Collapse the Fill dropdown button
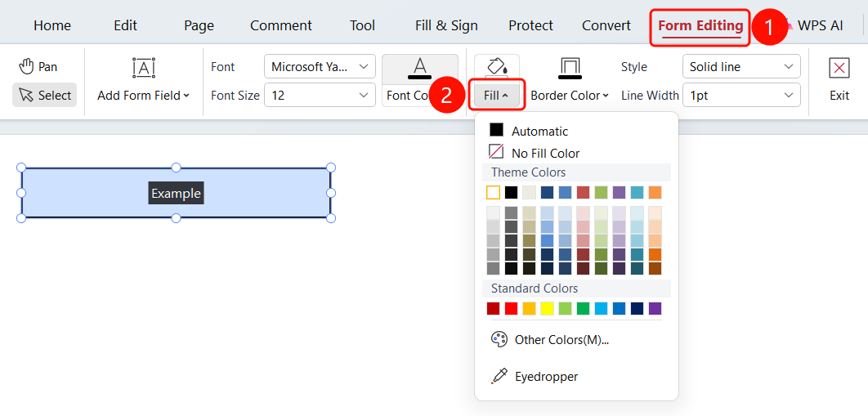Viewport: 868px width, 416px height. tap(497, 95)
